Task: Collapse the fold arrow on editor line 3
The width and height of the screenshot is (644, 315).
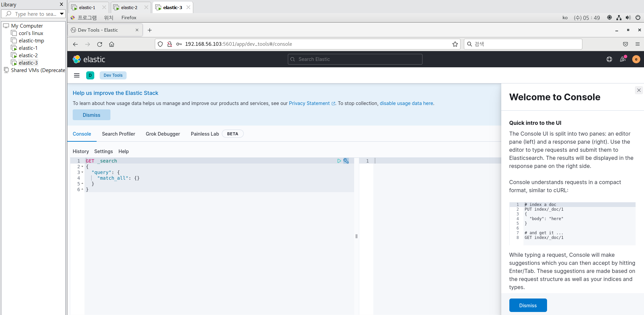Action: pyautogui.click(x=82, y=172)
